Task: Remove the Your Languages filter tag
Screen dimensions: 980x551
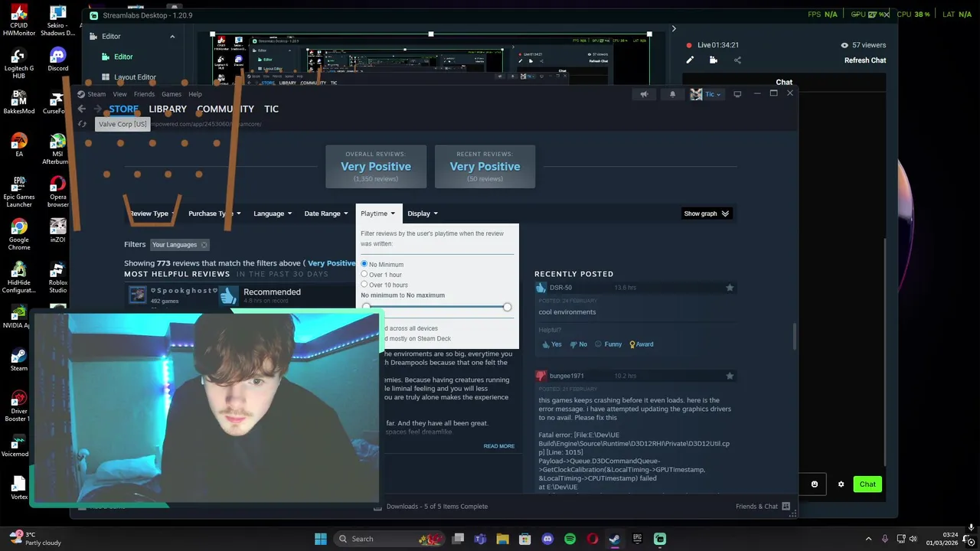Action: [x=204, y=245]
